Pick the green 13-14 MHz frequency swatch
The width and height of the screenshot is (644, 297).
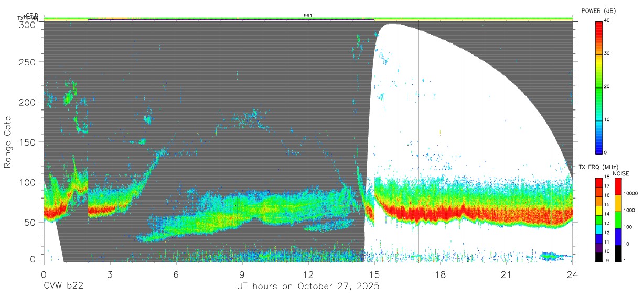click(x=598, y=220)
